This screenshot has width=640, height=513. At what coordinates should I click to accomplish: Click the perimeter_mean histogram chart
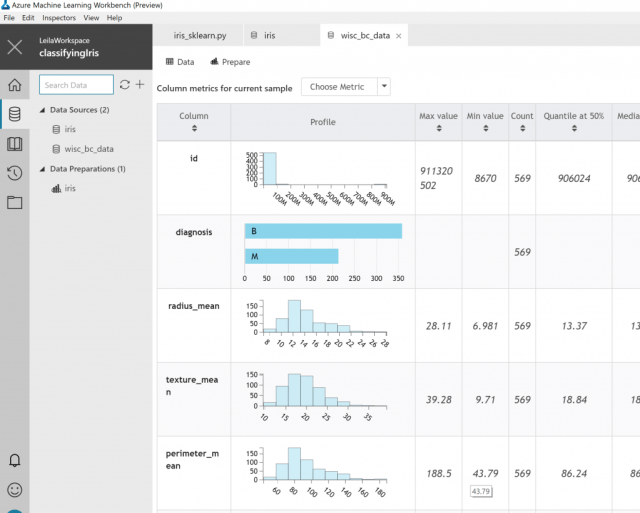point(316,473)
